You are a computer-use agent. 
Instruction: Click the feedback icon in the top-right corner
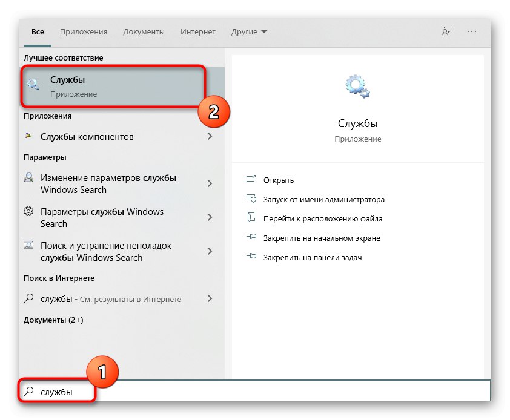446,31
